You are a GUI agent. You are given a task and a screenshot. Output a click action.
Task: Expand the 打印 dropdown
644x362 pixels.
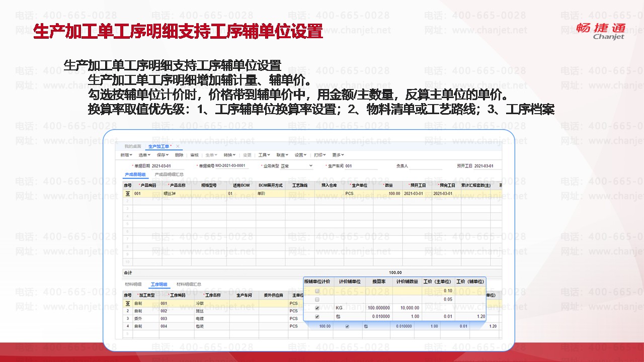pyautogui.click(x=319, y=155)
